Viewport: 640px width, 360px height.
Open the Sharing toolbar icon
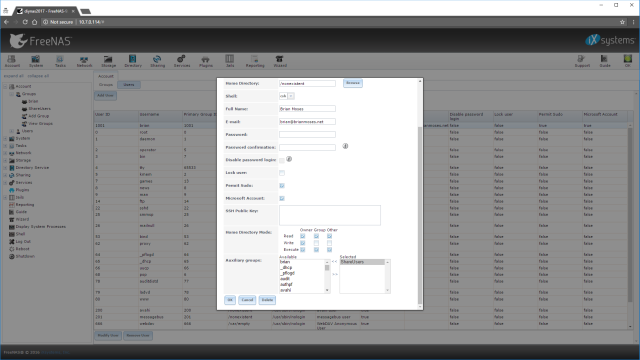pos(157,61)
